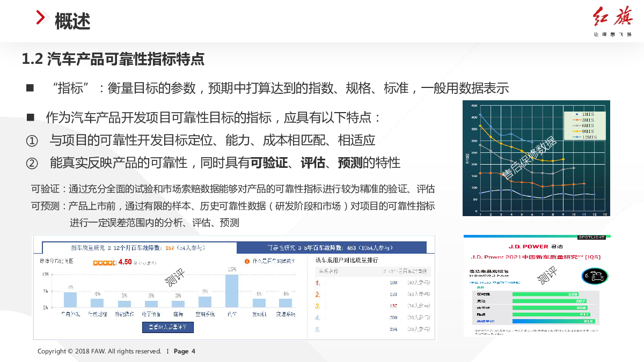
Task: Switch to the 可靠性研究 3-5年百车故障数 tab
Action: coord(332,247)
